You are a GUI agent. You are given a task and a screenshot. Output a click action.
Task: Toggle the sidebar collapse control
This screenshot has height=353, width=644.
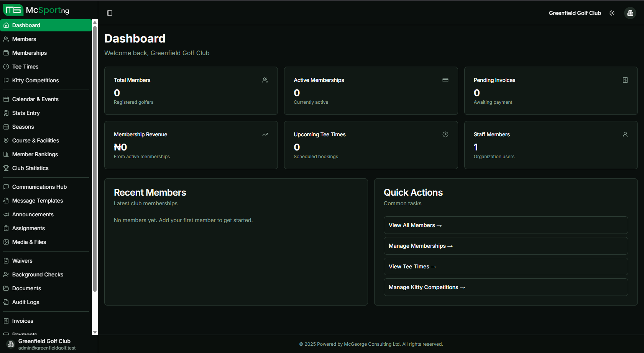[110, 13]
